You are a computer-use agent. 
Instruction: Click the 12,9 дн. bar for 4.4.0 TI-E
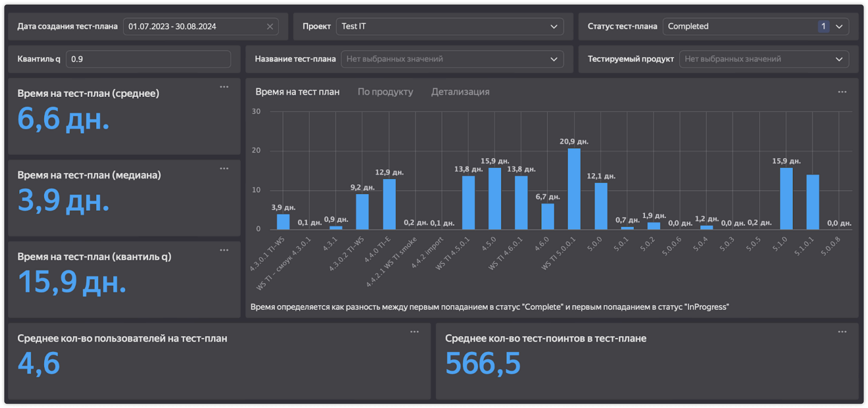click(x=389, y=204)
